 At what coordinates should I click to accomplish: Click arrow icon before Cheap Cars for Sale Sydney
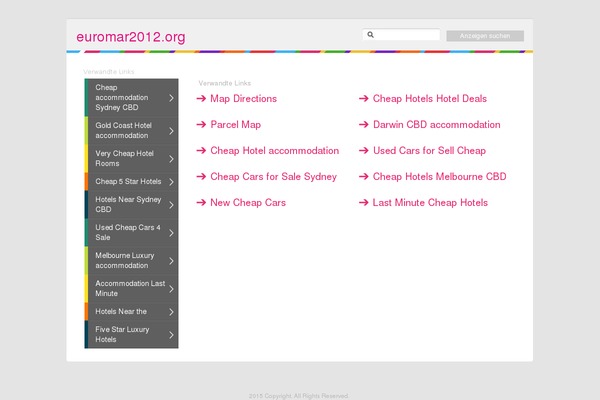pyautogui.click(x=201, y=177)
